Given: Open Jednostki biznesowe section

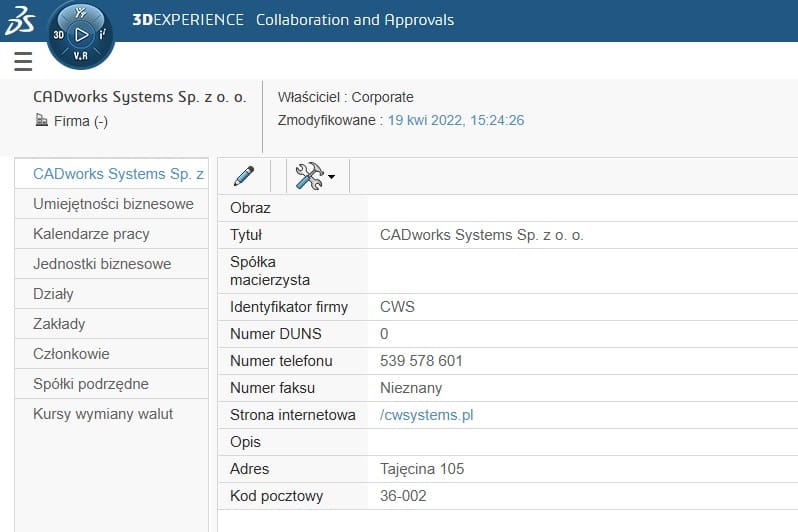Looking at the screenshot, I should click(111, 264).
